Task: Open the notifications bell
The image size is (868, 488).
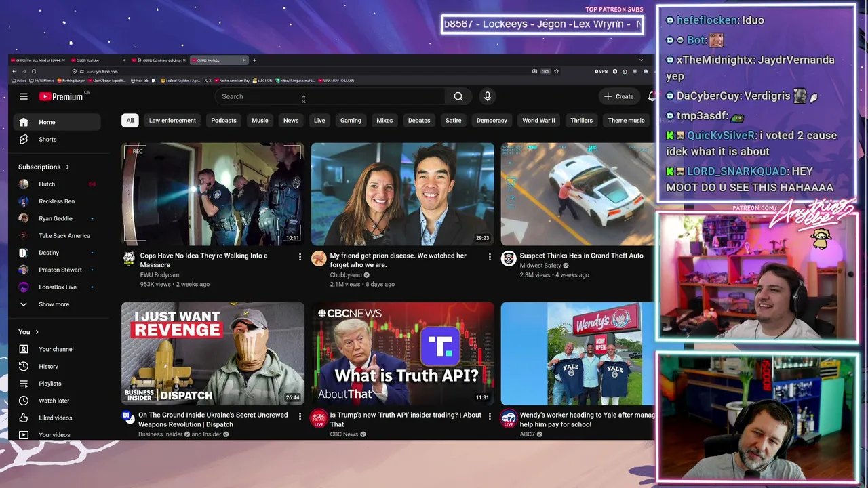Action: (652, 96)
